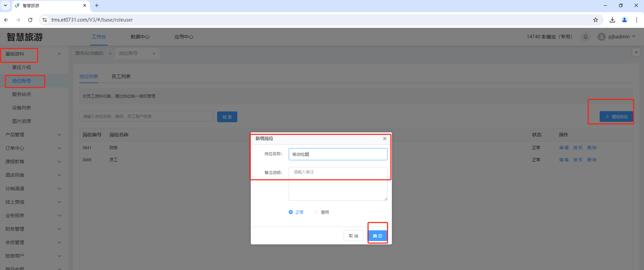Open the 数据中心 top menu
This screenshot has height=270, width=644.
coord(140,37)
